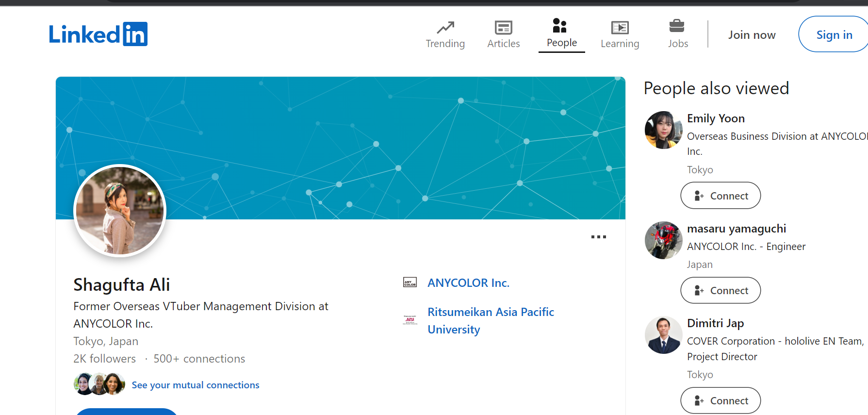Click the '500+ connections' text
Screen dimensions: 868x415
click(x=199, y=359)
